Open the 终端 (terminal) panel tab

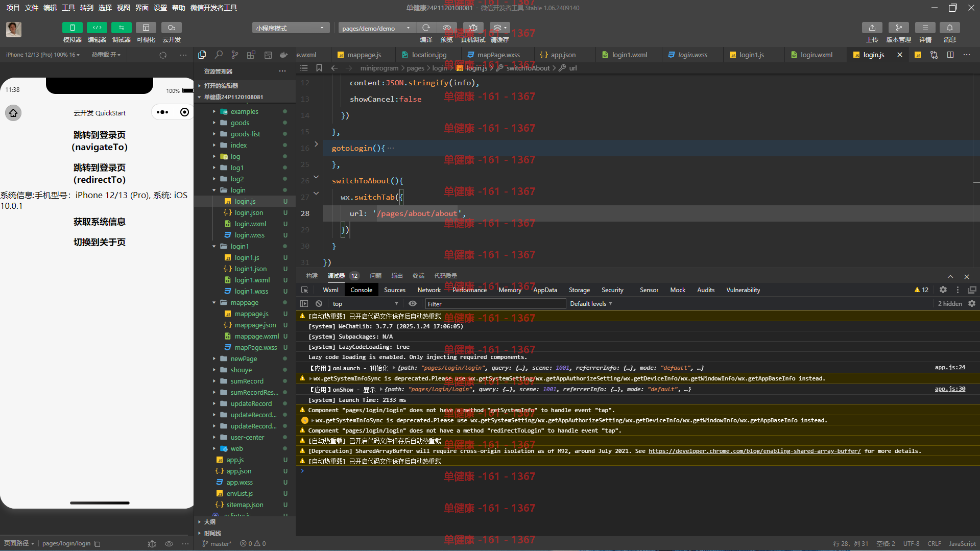coord(419,276)
